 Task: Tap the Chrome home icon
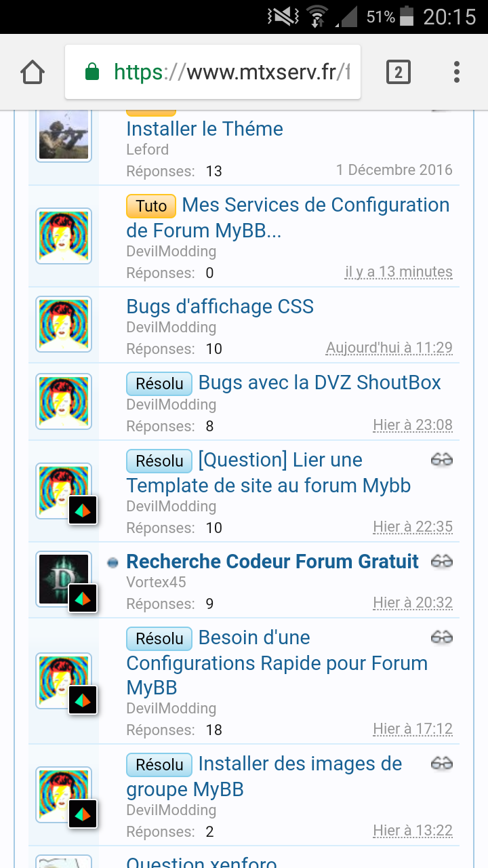(33, 72)
